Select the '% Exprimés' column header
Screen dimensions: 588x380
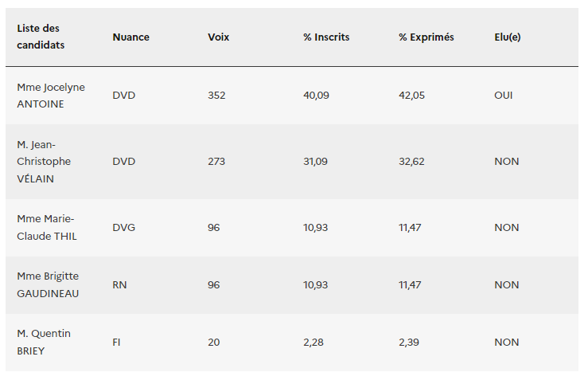click(x=426, y=37)
